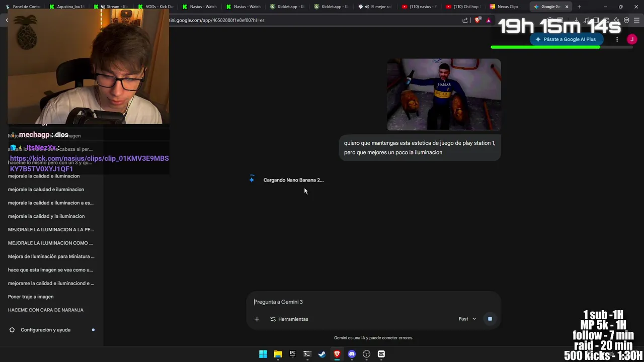Open the J account avatar
The width and height of the screenshot is (644, 362).
tap(632, 39)
